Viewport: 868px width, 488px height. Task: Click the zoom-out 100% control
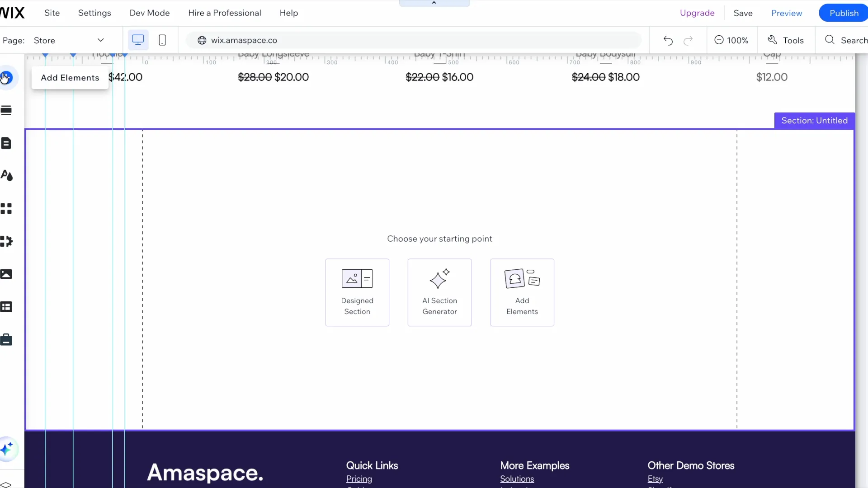coord(731,40)
